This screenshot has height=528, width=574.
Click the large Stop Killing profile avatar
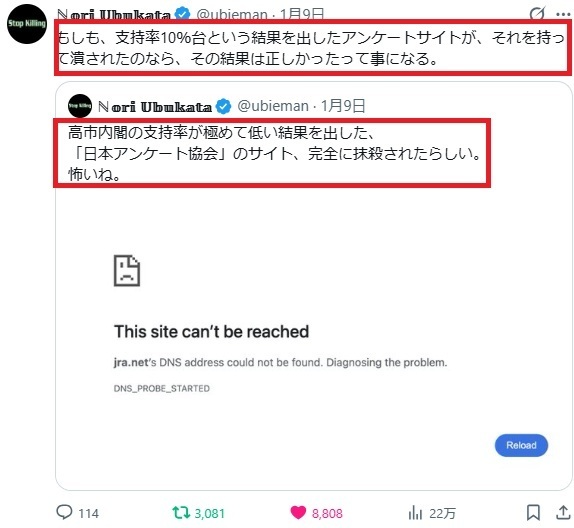(27, 24)
